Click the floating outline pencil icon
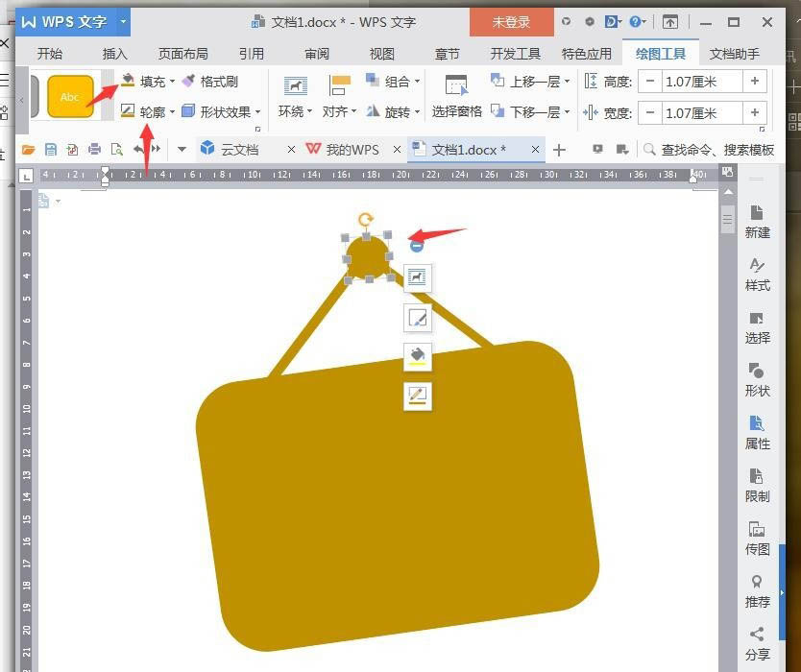The height and width of the screenshot is (672, 801). 418,396
